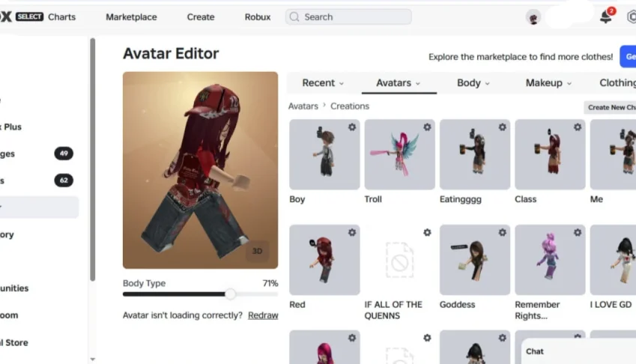This screenshot has height=364, width=636.
Task: Toggle the 3D avatar view button
Action: (257, 251)
